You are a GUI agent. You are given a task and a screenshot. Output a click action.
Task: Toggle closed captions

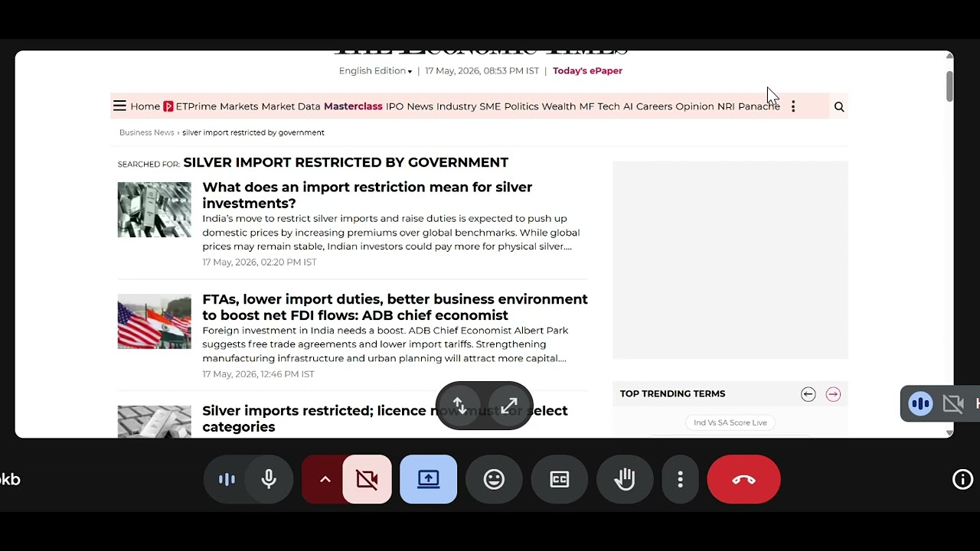[x=560, y=480]
